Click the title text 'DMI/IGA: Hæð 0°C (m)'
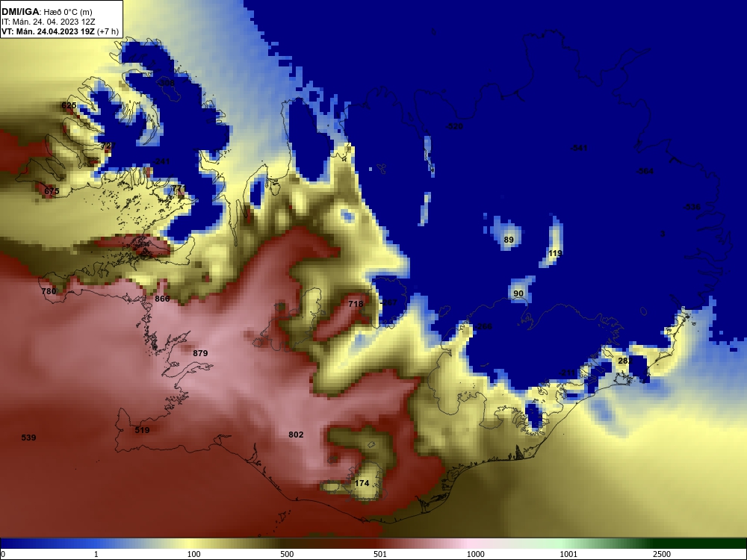 tap(46, 12)
